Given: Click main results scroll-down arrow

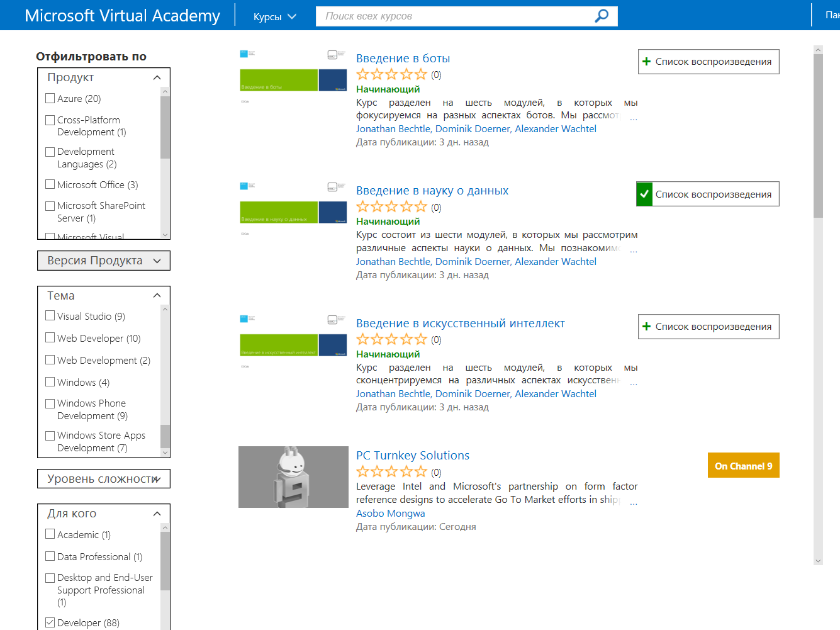Looking at the screenshot, I should click(818, 561).
